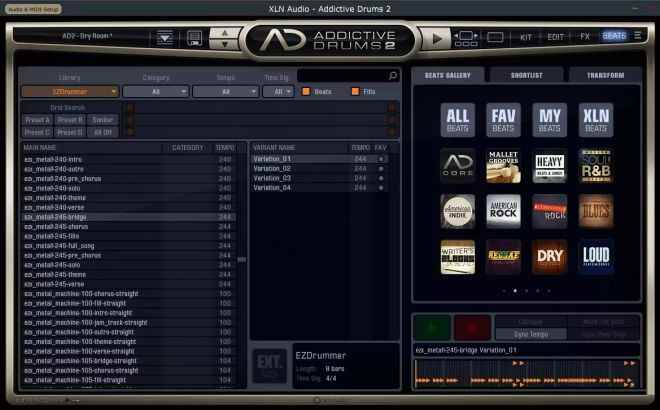Screen dimensions: 660x410
Task: Select the XLN Beats gallery tile
Action: tap(596, 120)
